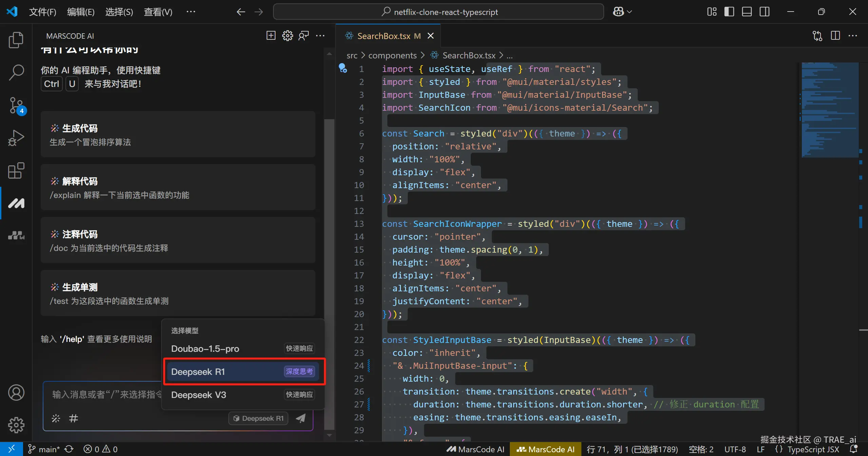Toggle secondary side bar visibility
This screenshot has height=456, width=868.
click(764, 12)
